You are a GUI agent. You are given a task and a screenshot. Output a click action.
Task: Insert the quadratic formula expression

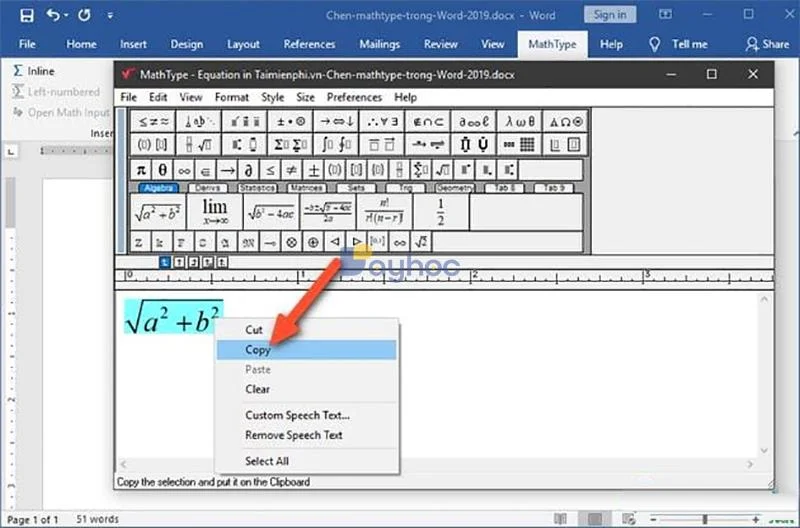pos(328,211)
